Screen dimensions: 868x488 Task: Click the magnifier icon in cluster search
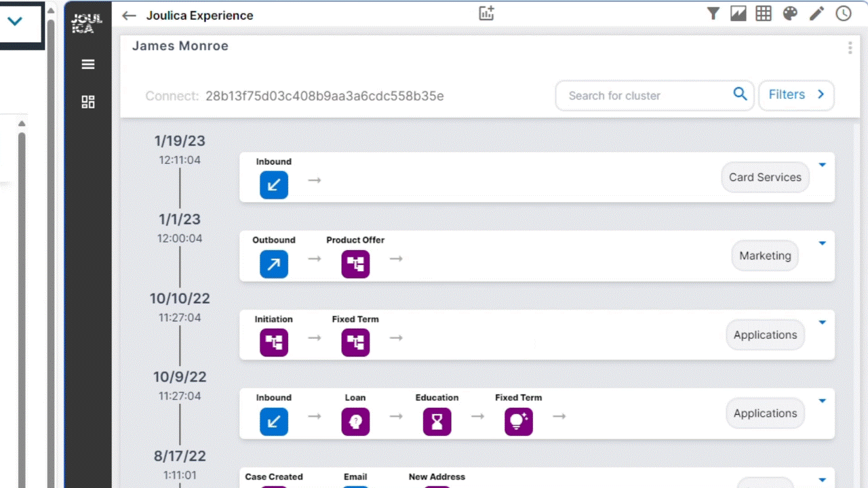[x=740, y=94]
